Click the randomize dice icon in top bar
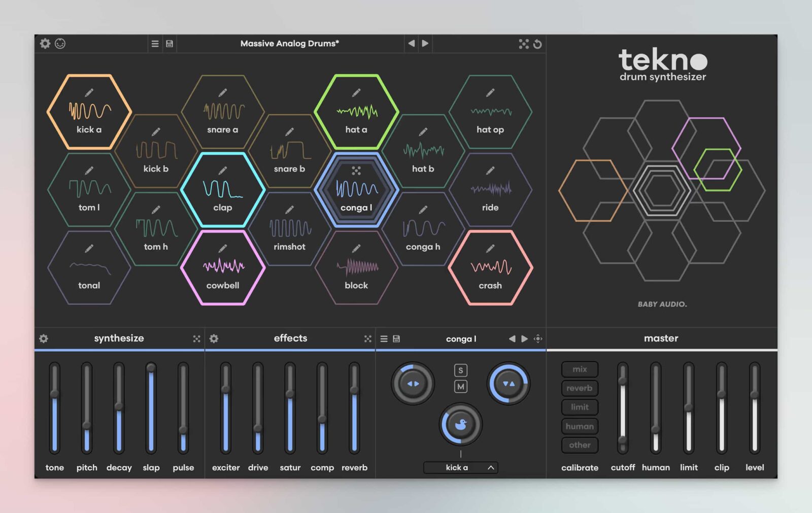The width and height of the screenshot is (812, 513). (524, 44)
